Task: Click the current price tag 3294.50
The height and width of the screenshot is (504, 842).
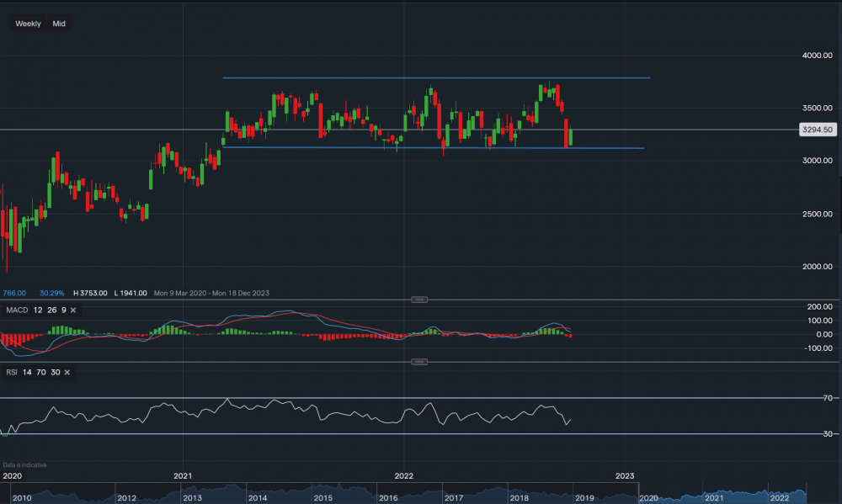Action: 816,130
